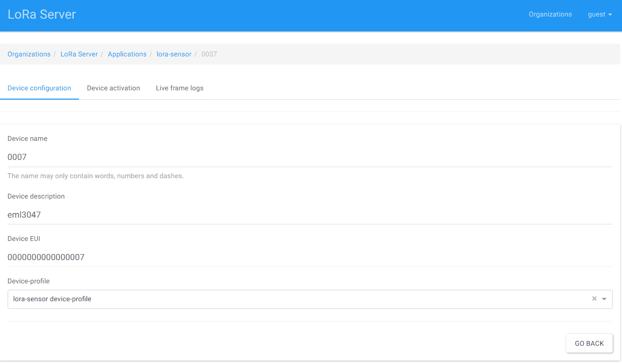The width and height of the screenshot is (622, 364).
Task: Open the LoRa Server breadcrumb link
Action: click(x=79, y=54)
